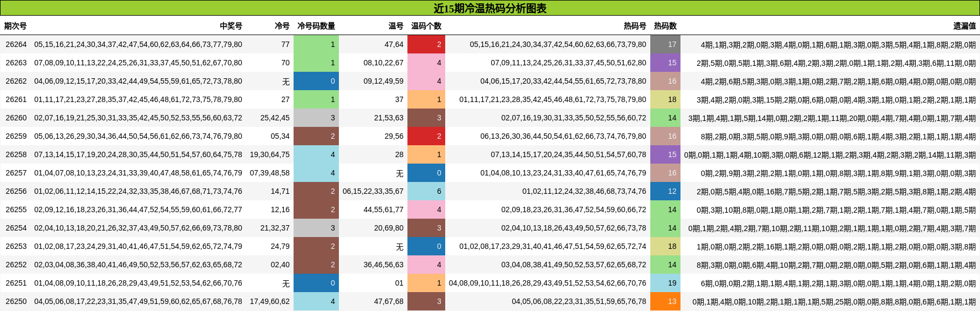Viewport: 980px width, 311px height.
Task: Click warm numbers 08,10,22,67
Action: pos(384,63)
